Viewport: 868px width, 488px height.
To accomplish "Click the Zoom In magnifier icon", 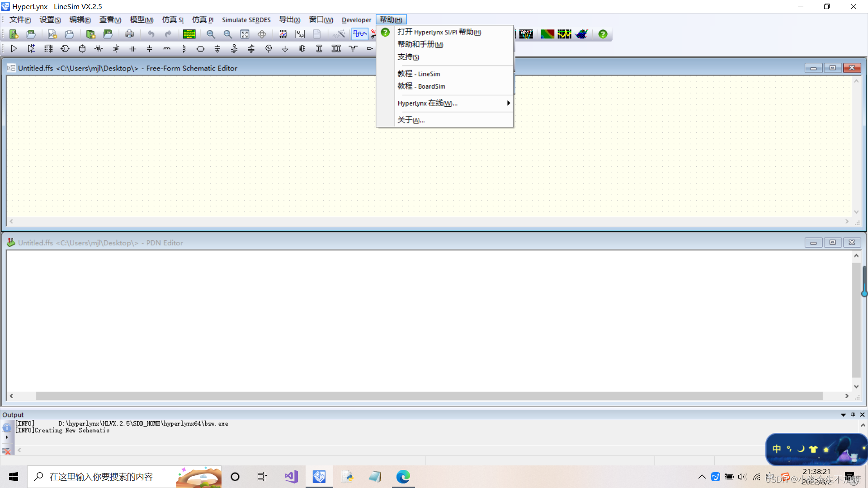I will click(211, 34).
